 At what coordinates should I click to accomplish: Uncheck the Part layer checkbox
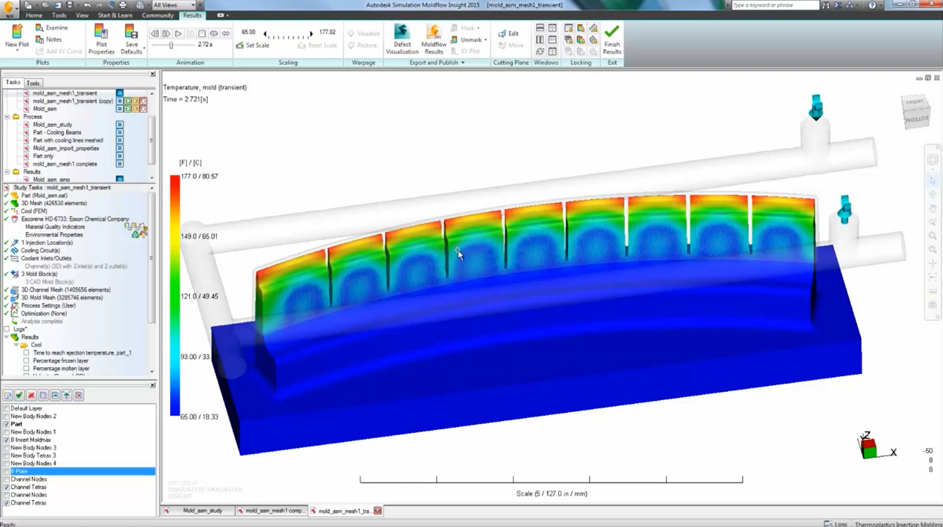[7, 424]
